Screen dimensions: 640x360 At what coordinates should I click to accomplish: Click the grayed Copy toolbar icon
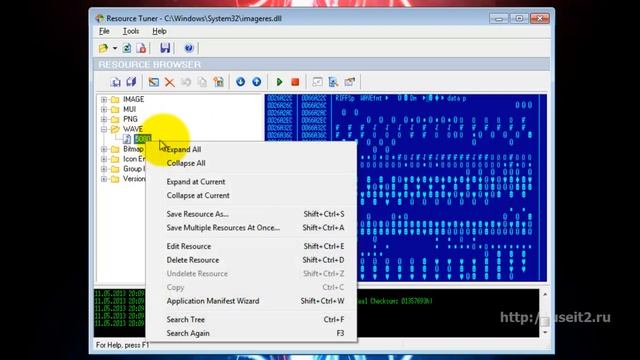point(202,82)
